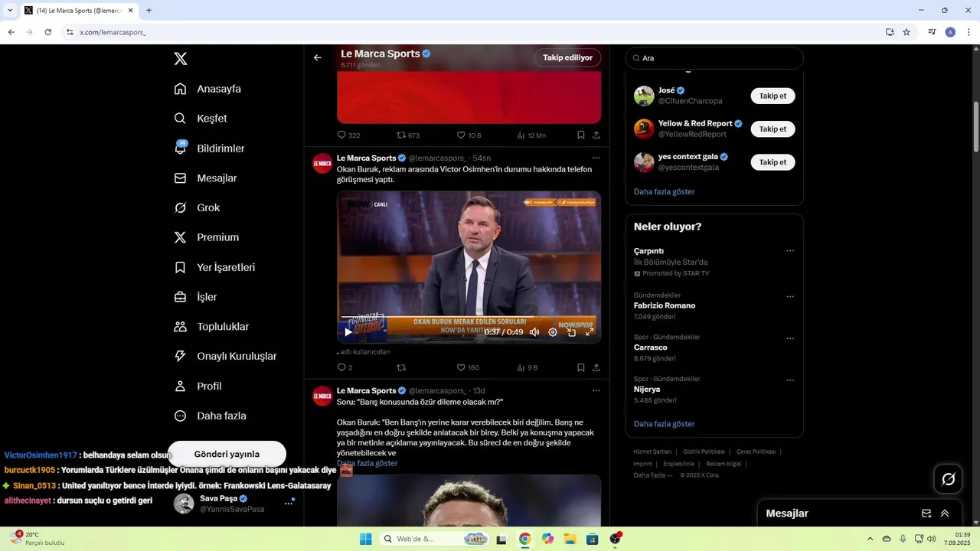The height and width of the screenshot is (551, 980).
Task: Open Gizlilik Politikası footer link
Action: click(x=704, y=452)
